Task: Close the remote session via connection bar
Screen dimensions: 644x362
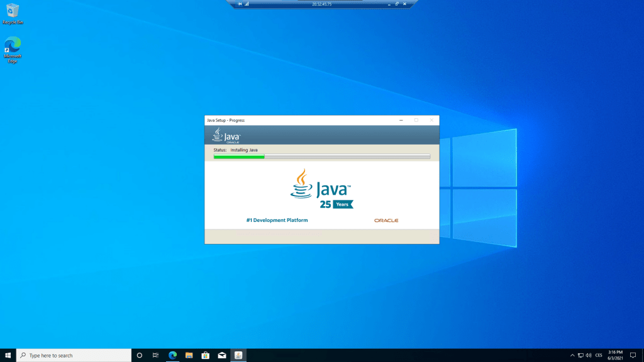Action: click(404, 4)
